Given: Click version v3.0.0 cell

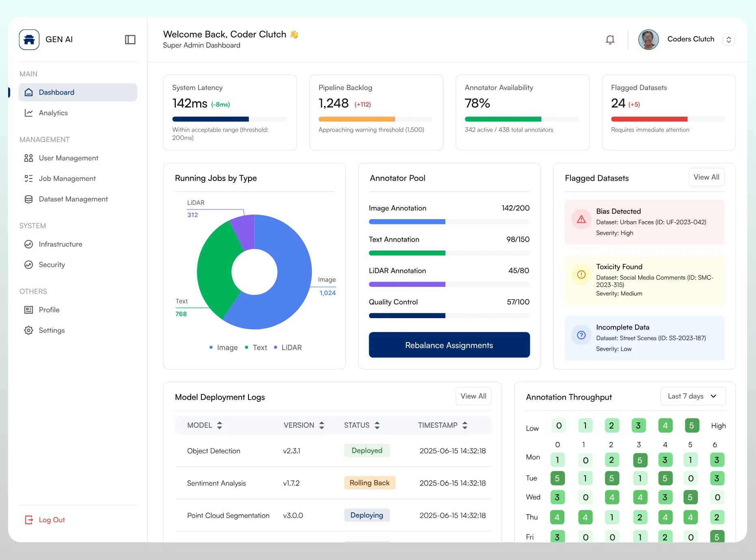Looking at the screenshot, I should (x=293, y=515).
